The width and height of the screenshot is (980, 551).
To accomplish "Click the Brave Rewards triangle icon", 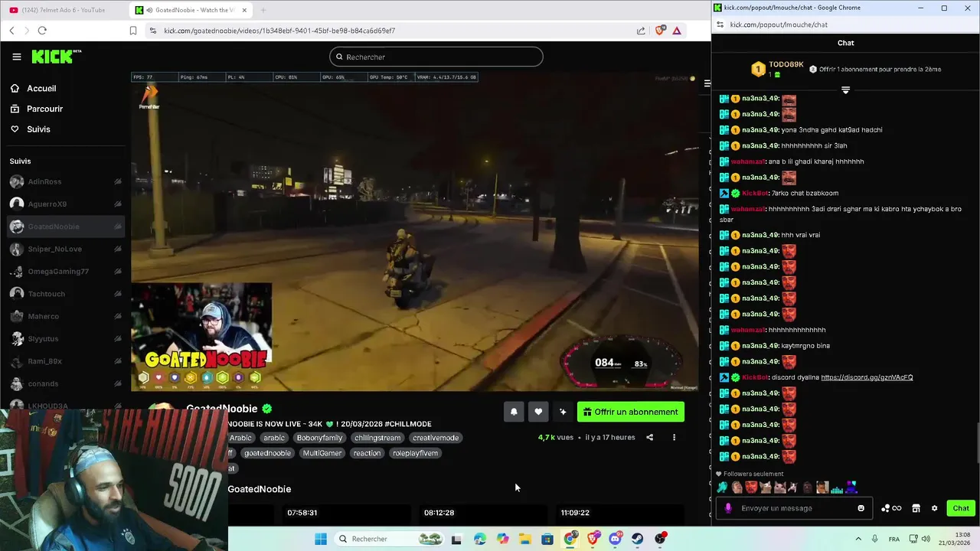I will pos(677,31).
